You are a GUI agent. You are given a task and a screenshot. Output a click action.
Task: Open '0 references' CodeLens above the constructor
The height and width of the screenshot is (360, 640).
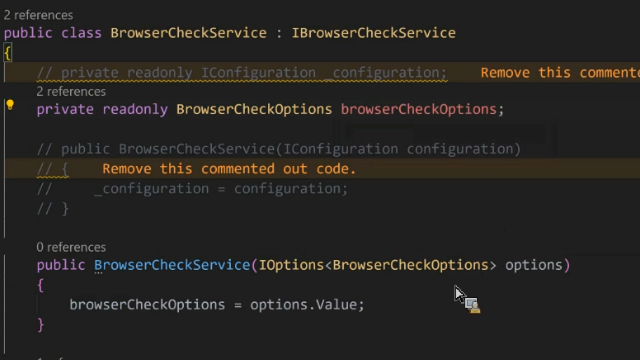click(71, 247)
